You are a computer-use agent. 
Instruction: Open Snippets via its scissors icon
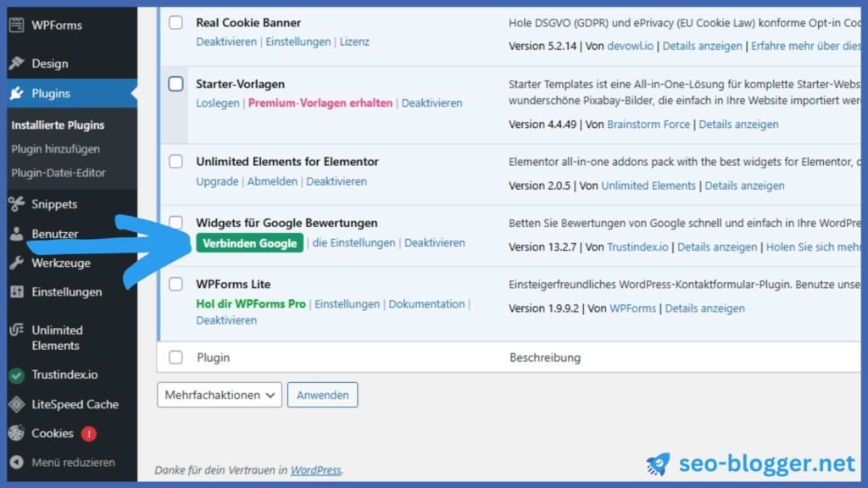point(19,204)
